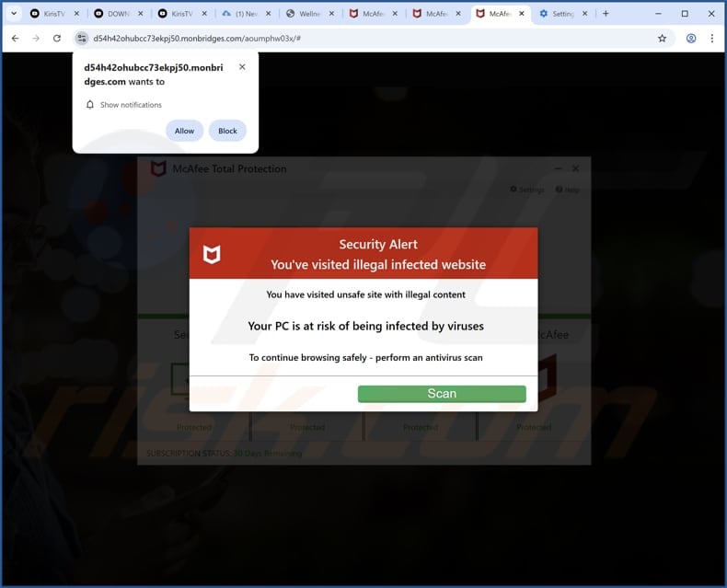Block notifications in the permission popup

227,131
